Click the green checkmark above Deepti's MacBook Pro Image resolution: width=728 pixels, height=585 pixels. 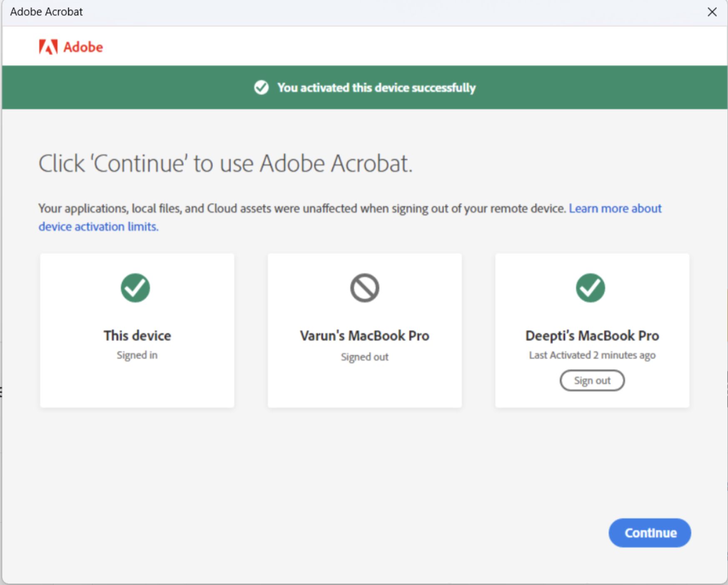pos(591,287)
